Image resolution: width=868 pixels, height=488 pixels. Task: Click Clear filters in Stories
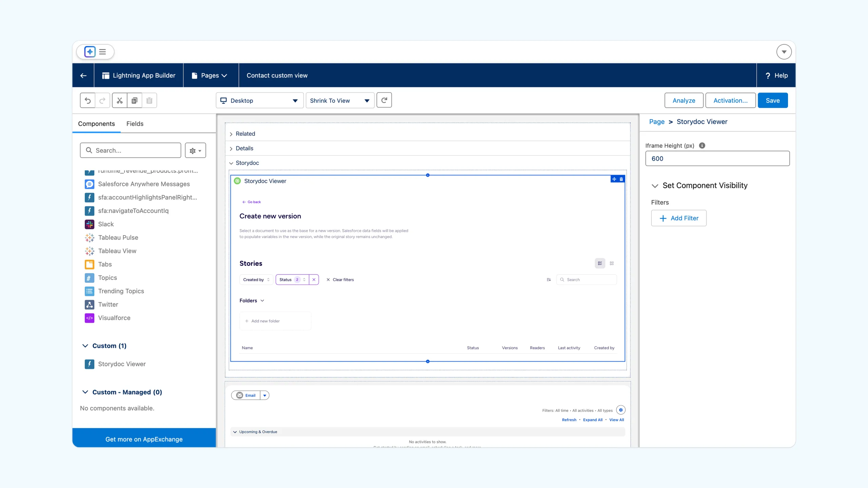coord(340,280)
